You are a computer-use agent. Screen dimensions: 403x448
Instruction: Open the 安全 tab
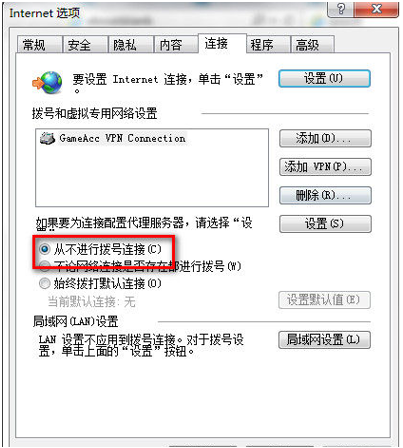coord(85,45)
